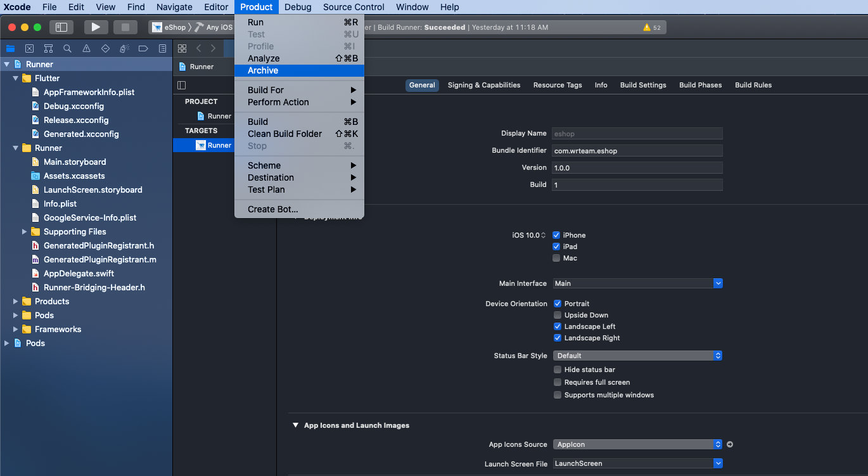Screen dimensions: 868x476
Task: Open the Status Bar Style dropdown
Action: pyautogui.click(x=637, y=356)
